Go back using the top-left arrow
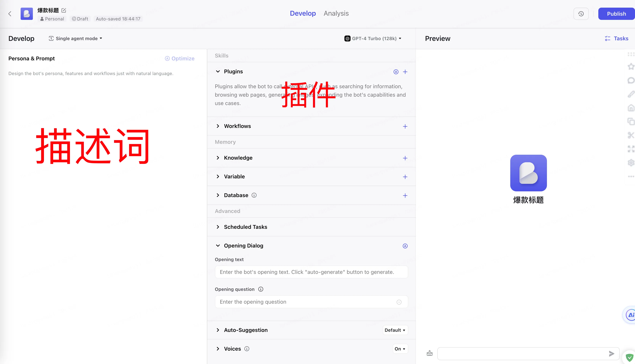This screenshot has width=635, height=364. (10, 14)
